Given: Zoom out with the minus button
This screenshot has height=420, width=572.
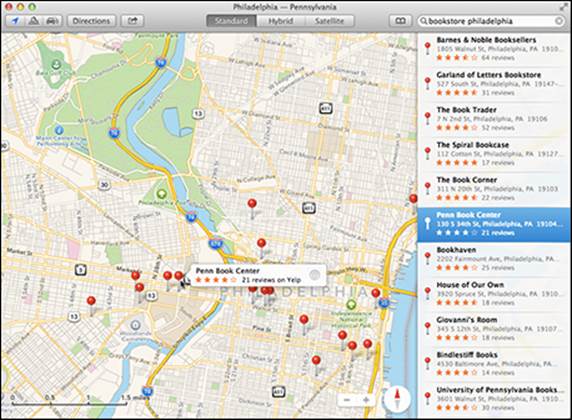Looking at the screenshot, I should 347,400.
